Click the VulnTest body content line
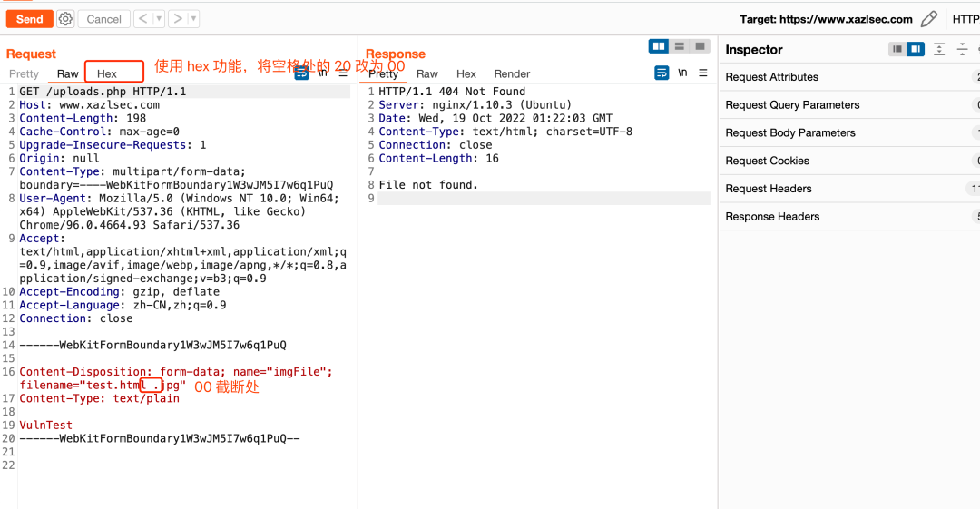Viewport: 980px width, 509px height. tap(45, 426)
